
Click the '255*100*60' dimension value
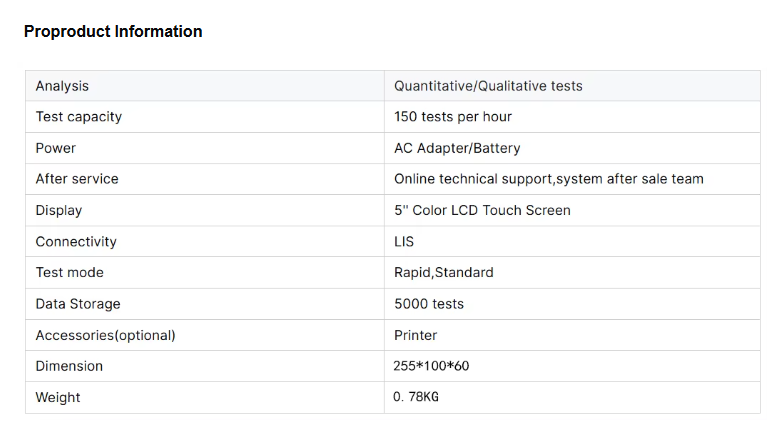click(431, 366)
